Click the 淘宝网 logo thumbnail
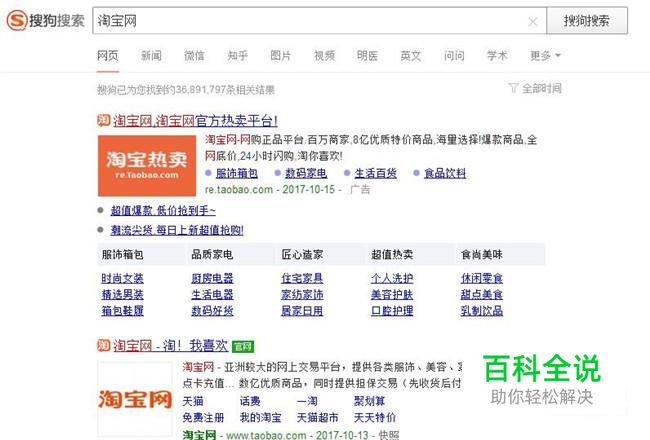650x440 pixels. pos(135,399)
